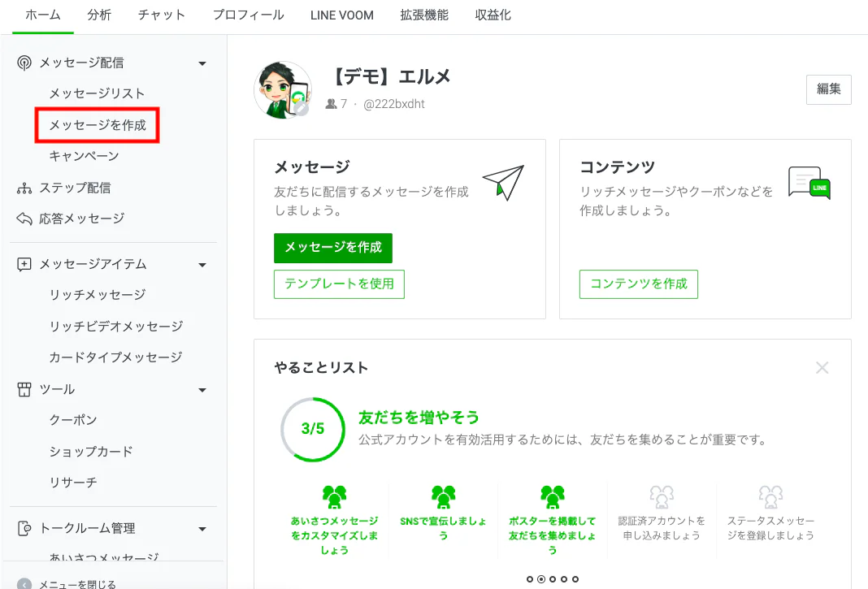Select メッセージを作成 in the sidebar
The width and height of the screenshot is (868, 589).
coord(98,125)
